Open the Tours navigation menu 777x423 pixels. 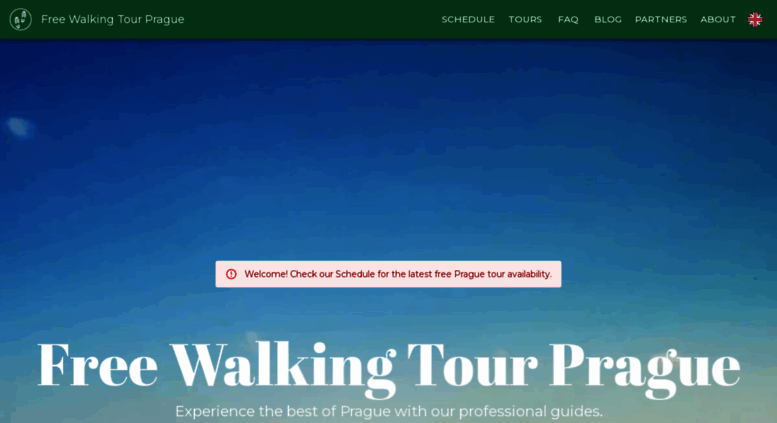(525, 19)
